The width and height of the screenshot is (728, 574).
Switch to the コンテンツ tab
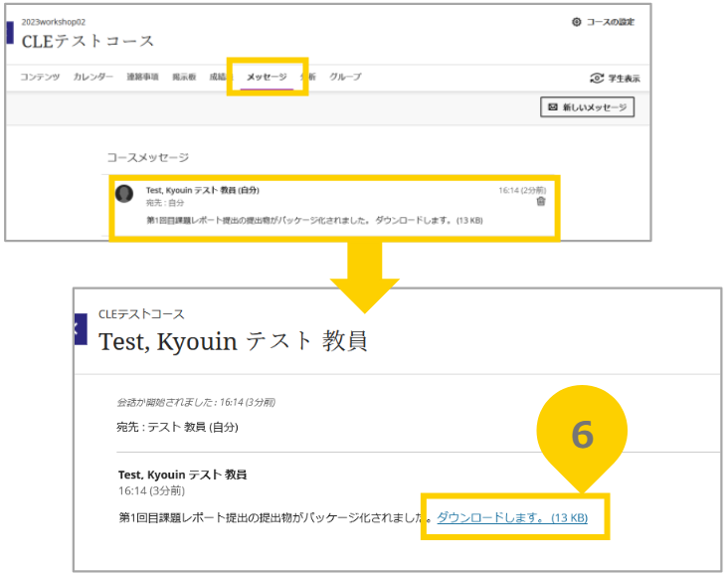[40, 77]
